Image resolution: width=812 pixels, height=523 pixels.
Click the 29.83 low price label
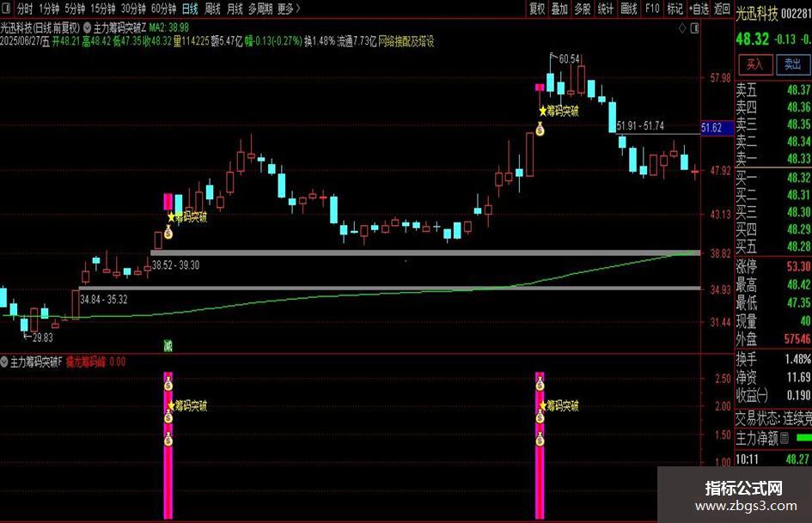[x=42, y=338]
